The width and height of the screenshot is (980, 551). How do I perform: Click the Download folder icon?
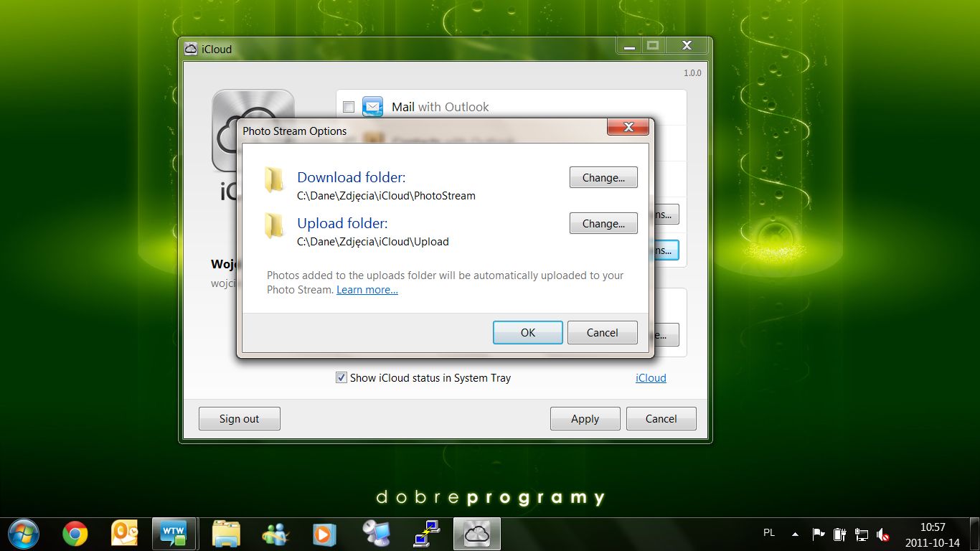click(x=273, y=179)
